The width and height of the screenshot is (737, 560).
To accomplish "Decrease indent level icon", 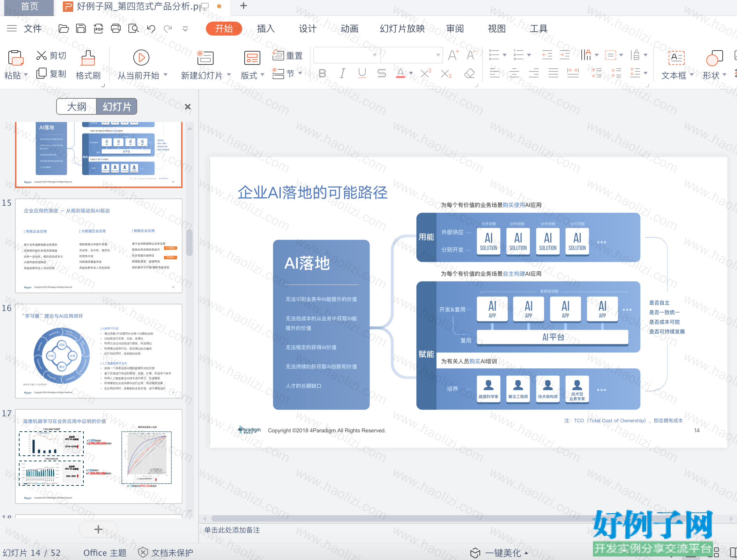I will 547,55.
